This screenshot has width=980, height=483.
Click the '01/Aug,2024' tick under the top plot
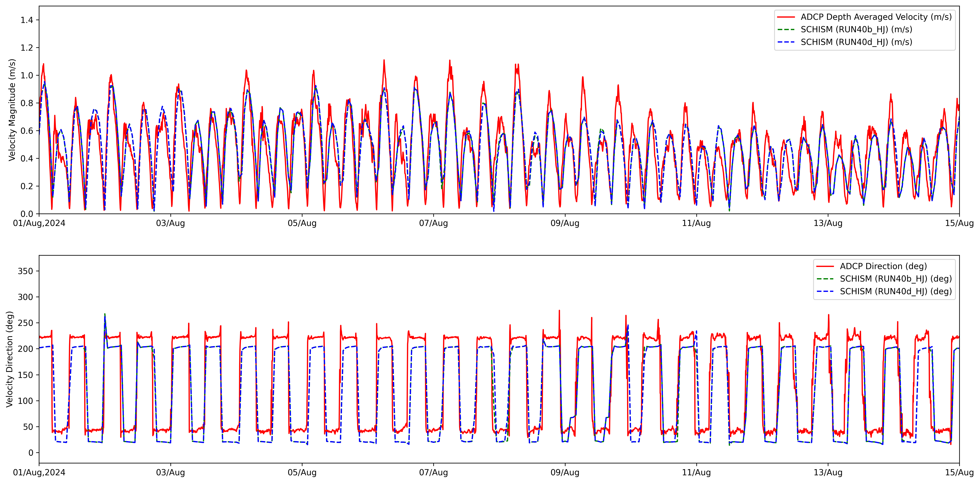tap(39, 223)
